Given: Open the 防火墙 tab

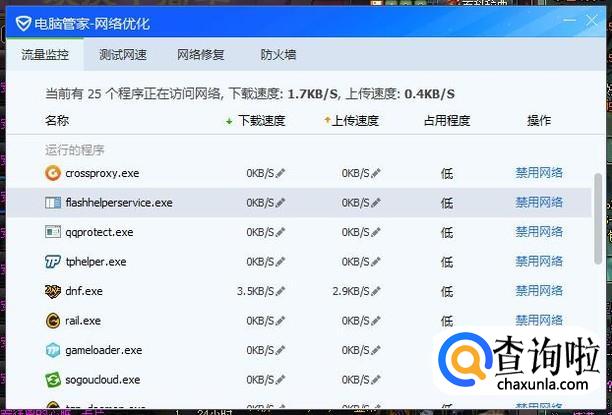Looking at the screenshot, I should 278,55.
